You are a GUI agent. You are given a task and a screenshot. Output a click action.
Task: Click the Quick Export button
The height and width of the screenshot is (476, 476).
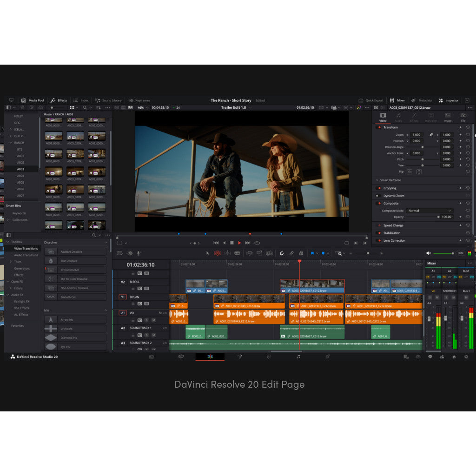pos(370,100)
